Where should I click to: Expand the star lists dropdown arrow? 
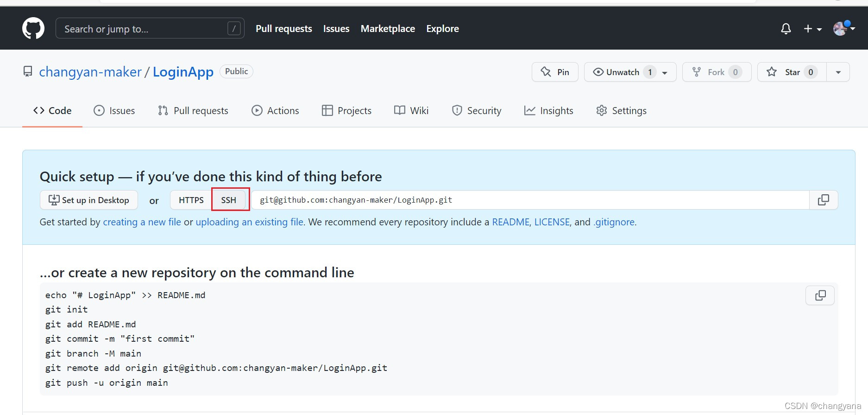point(838,72)
